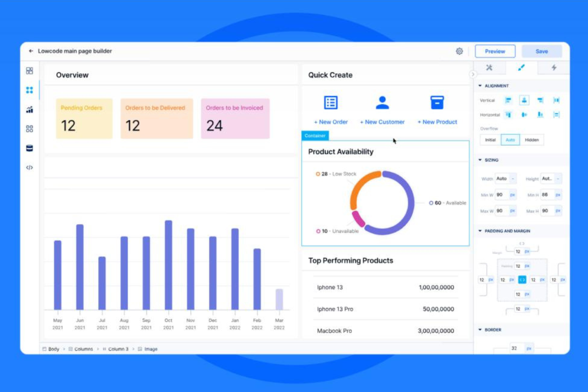The image size is (588, 392).
Task: Click the New Order list icon
Action: click(331, 102)
